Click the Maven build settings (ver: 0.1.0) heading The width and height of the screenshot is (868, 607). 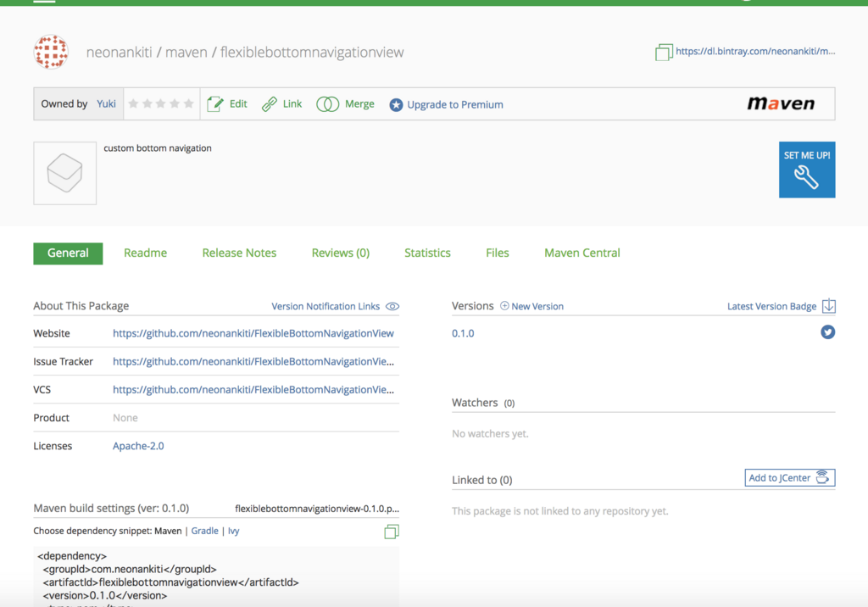click(x=111, y=509)
